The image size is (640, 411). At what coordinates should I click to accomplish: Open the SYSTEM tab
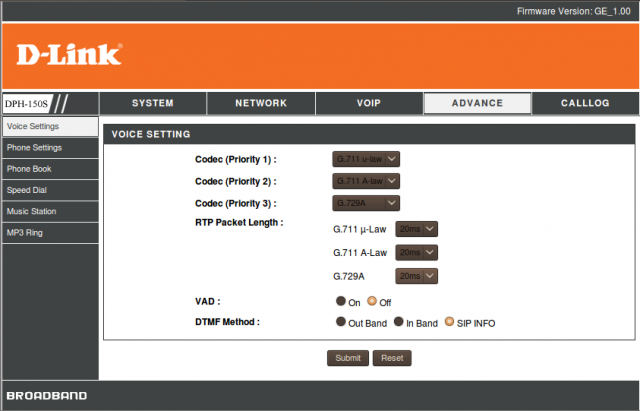point(152,103)
